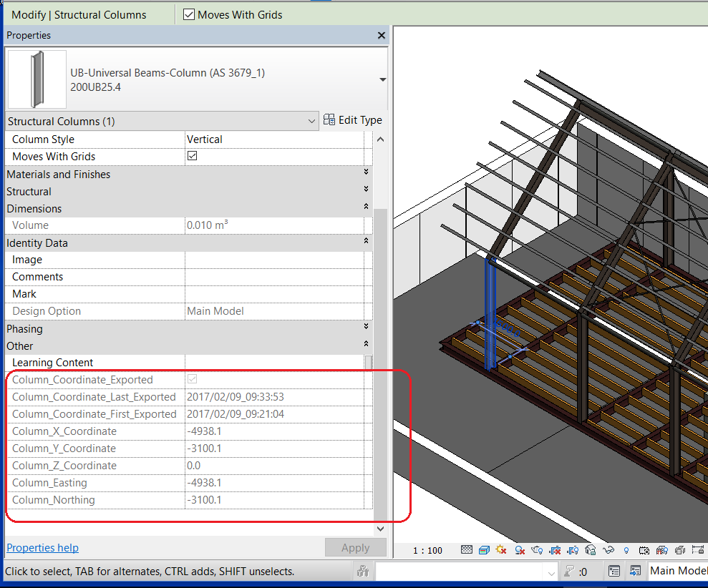The width and height of the screenshot is (708, 588).
Task: Click Temporary Hide/Isolate glasses icon
Action: click(608, 550)
